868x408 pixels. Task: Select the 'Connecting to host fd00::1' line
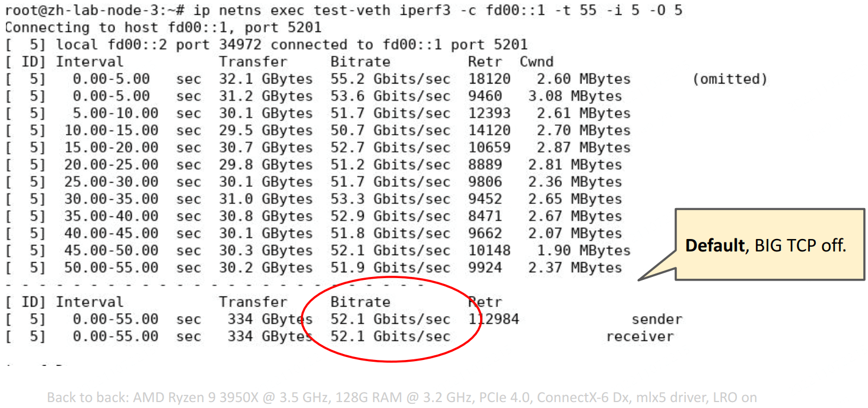pos(163,27)
